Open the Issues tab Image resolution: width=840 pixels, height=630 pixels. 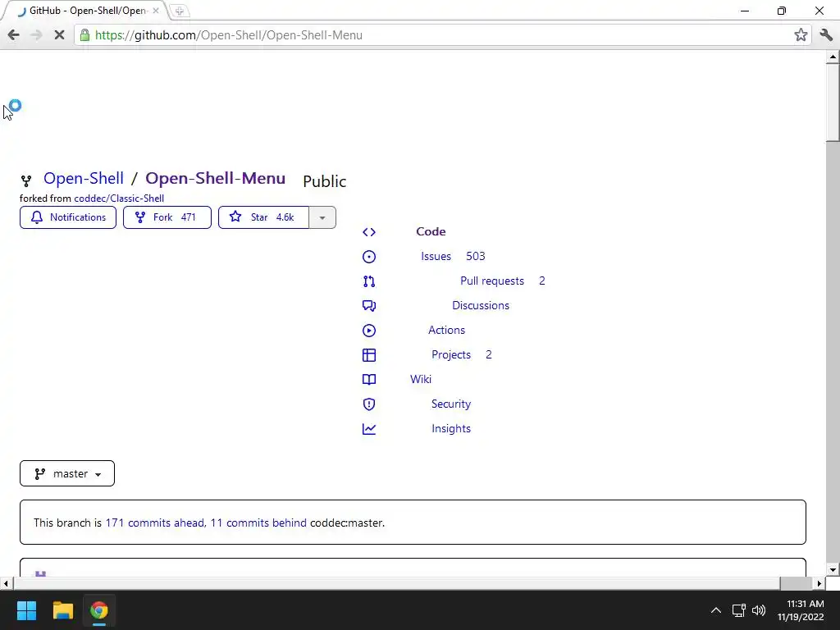point(436,256)
